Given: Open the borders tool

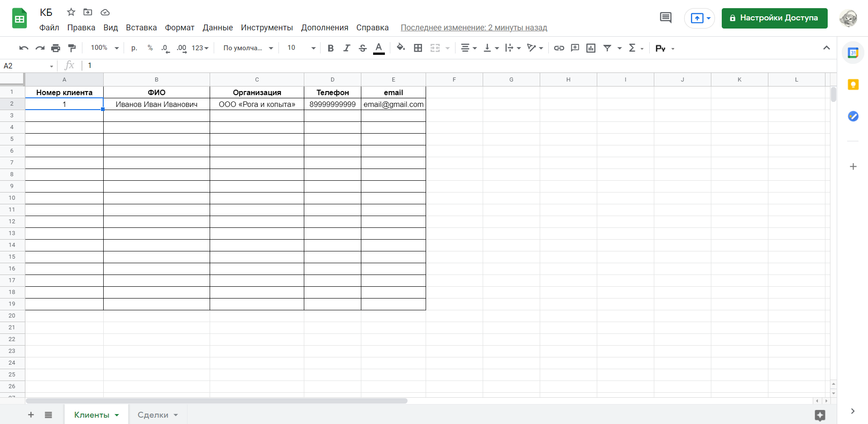Looking at the screenshot, I should point(418,48).
